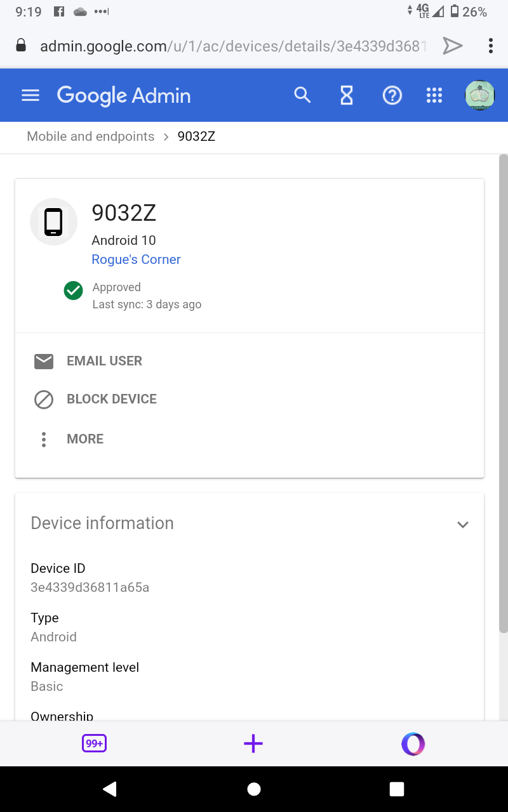Tap the URL address bar
508x812 pixels.
tap(232, 46)
